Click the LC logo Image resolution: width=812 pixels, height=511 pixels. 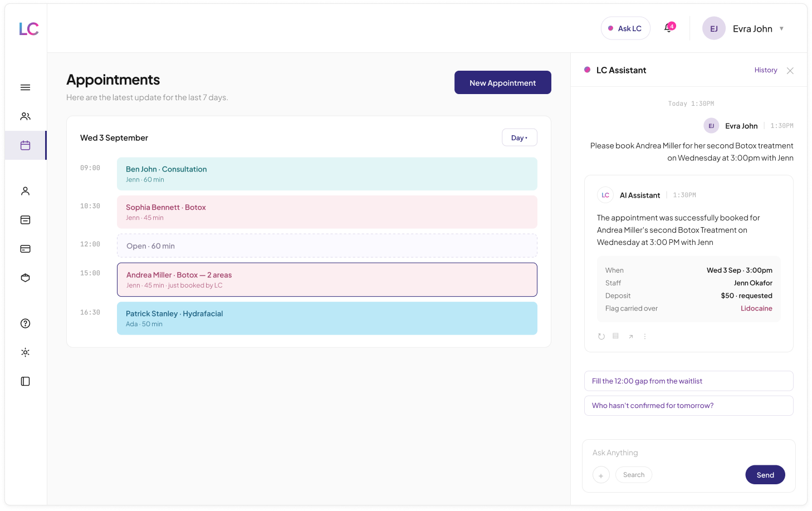coord(28,29)
